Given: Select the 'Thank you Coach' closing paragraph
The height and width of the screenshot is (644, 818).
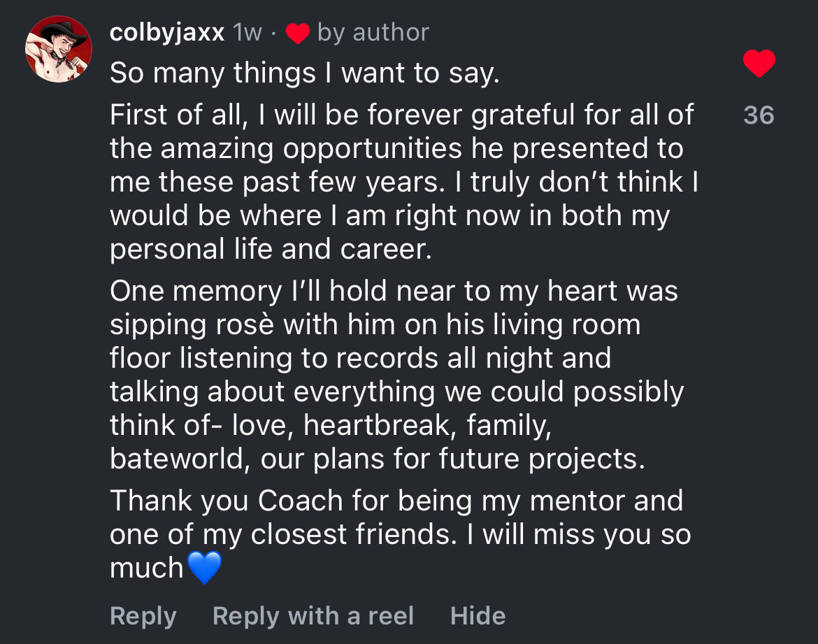Looking at the screenshot, I should point(401,534).
